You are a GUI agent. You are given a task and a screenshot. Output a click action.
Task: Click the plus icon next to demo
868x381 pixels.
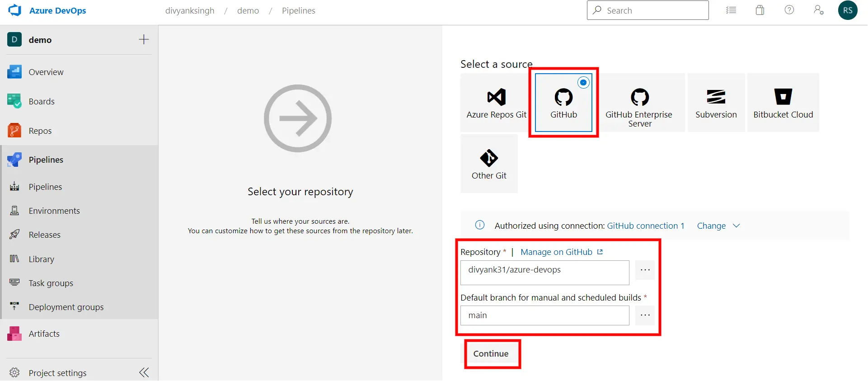pos(144,40)
